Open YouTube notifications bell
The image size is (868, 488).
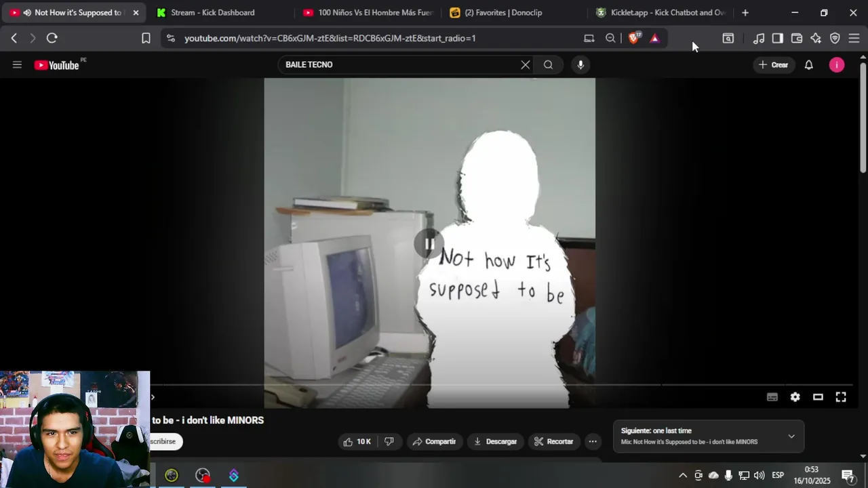[808, 65]
